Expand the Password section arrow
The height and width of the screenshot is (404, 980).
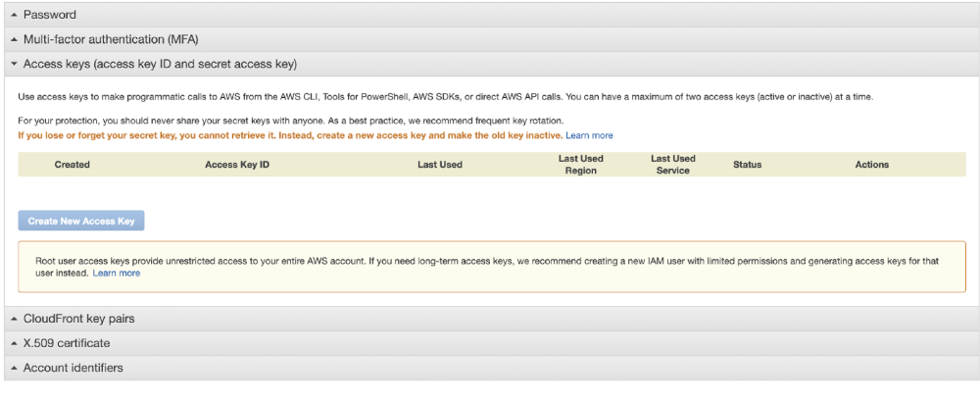(x=15, y=15)
